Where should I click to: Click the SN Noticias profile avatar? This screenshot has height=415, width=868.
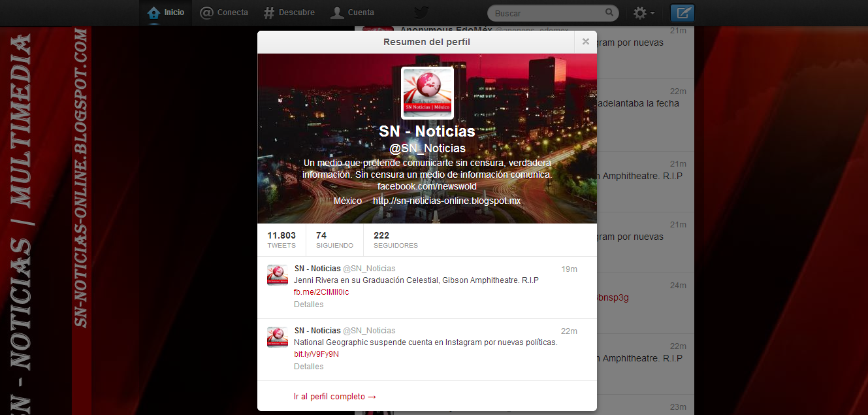427,93
